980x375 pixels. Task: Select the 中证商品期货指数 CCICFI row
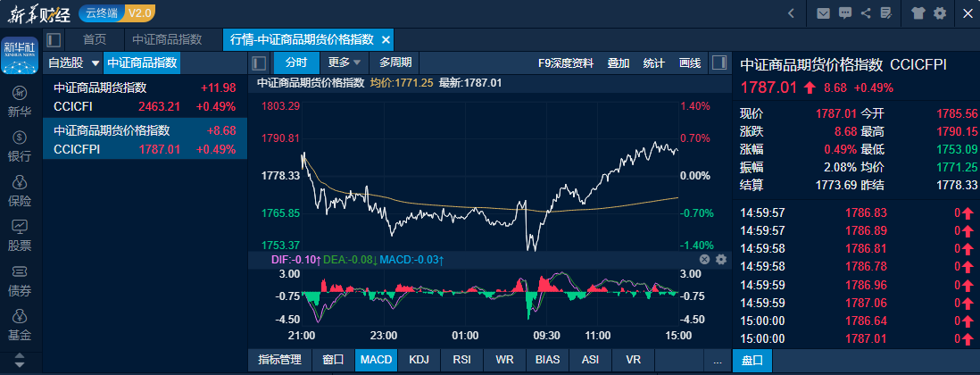click(x=145, y=97)
